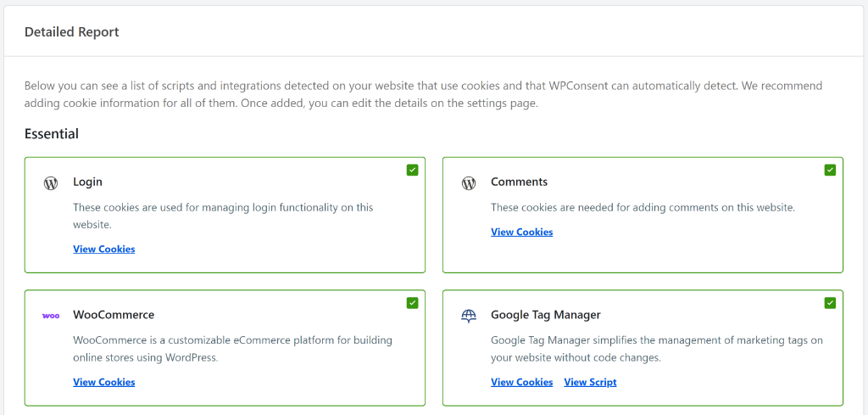Click View Script for Google Tag Manager
Image resolution: width=868 pixels, height=415 pixels.
tap(590, 382)
